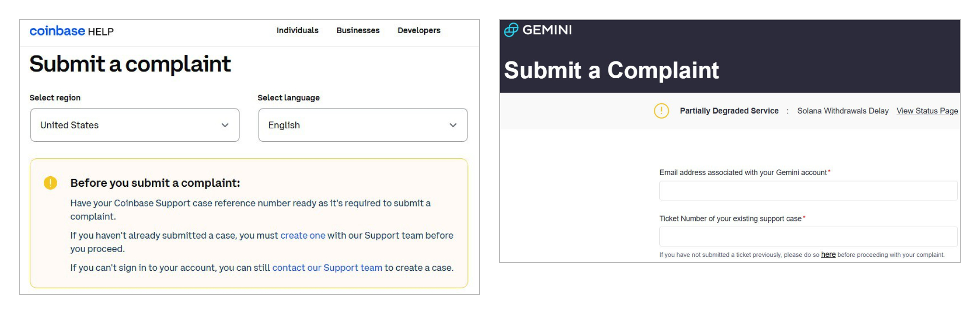Viewport: 980px width, 314px height.
Task: Open the United States region dropdown
Action: [135, 125]
